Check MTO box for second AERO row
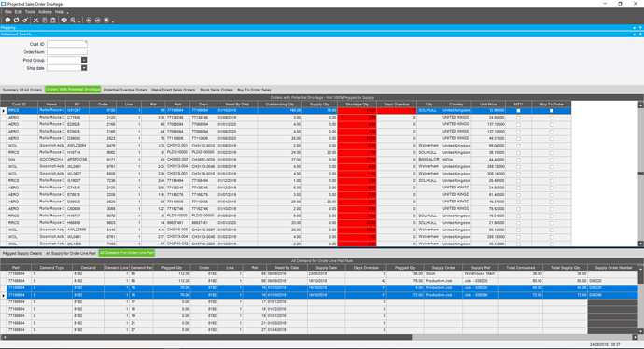Image resolution: width=644 pixels, height=349 pixels. [518, 124]
